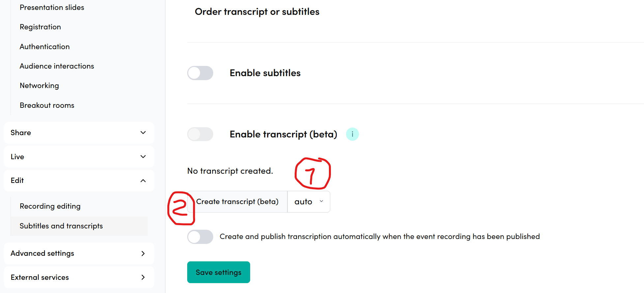
Task: Select Subtitles and transcripts menu item
Action: pyautogui.click(x=61, y=226)
